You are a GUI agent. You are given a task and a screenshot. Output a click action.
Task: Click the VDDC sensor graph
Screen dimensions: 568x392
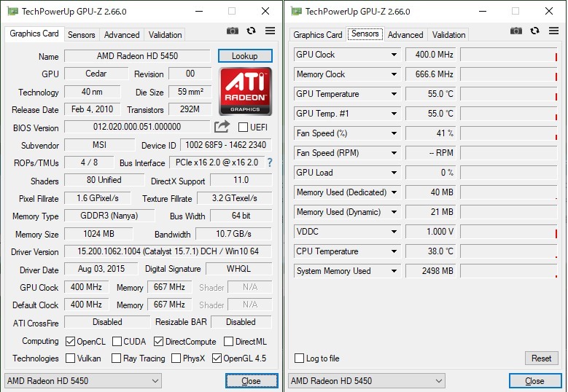509,232
